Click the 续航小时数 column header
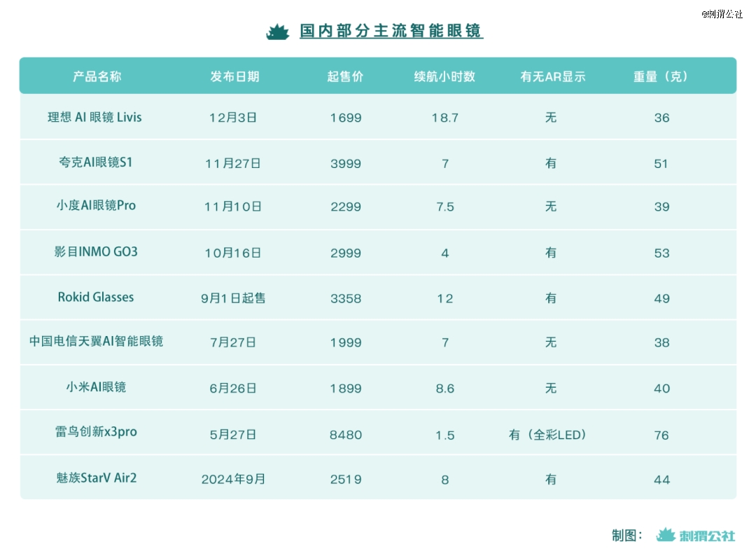Viewport: 756px width, 558px height. [444, 76]
